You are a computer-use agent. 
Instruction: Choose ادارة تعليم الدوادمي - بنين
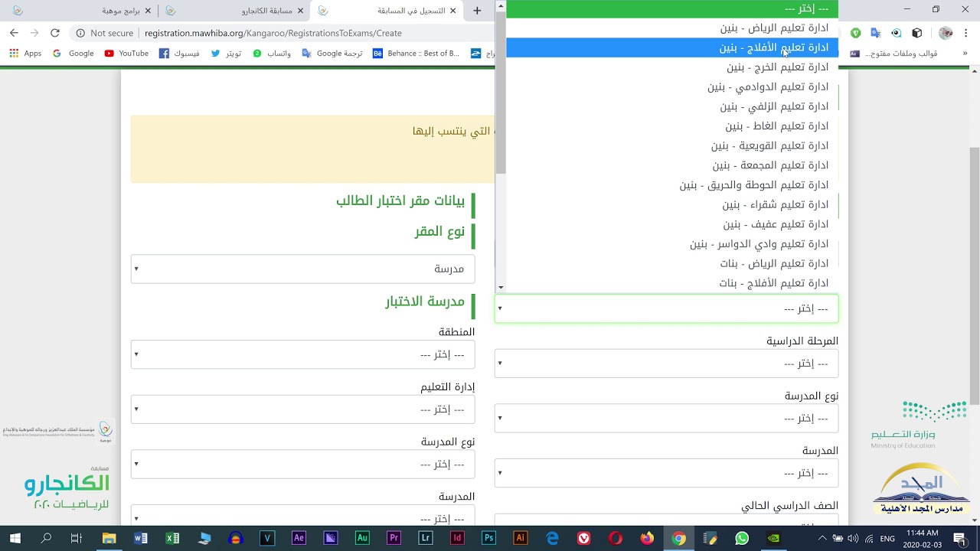(x=672, y=86)
